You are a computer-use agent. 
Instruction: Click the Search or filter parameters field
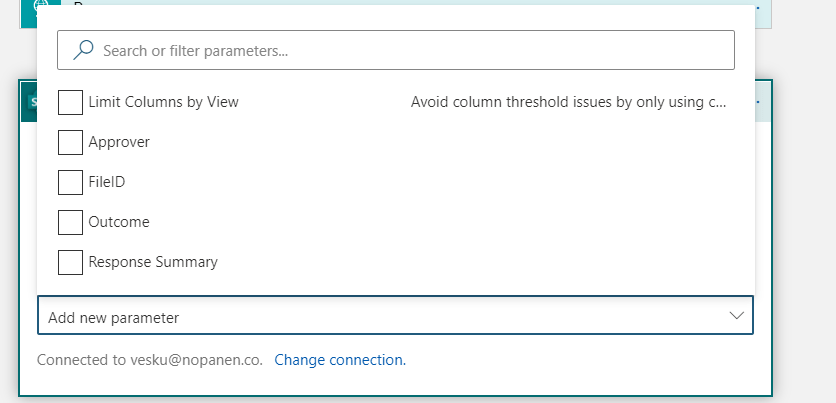(400, 49)
